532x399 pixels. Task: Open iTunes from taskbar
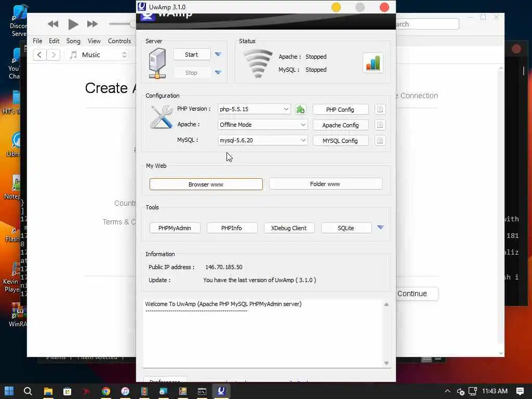(125, 391)
